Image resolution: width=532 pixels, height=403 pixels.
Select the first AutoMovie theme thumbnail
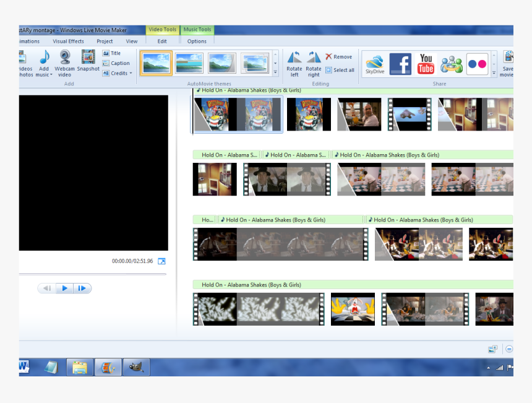click(x=156, y=63)
